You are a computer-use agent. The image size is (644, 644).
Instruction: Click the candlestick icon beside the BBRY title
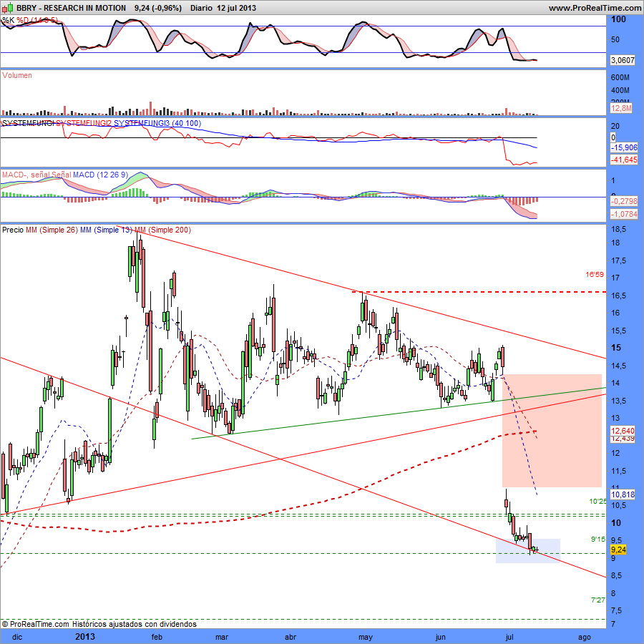(x=8, y=8)
